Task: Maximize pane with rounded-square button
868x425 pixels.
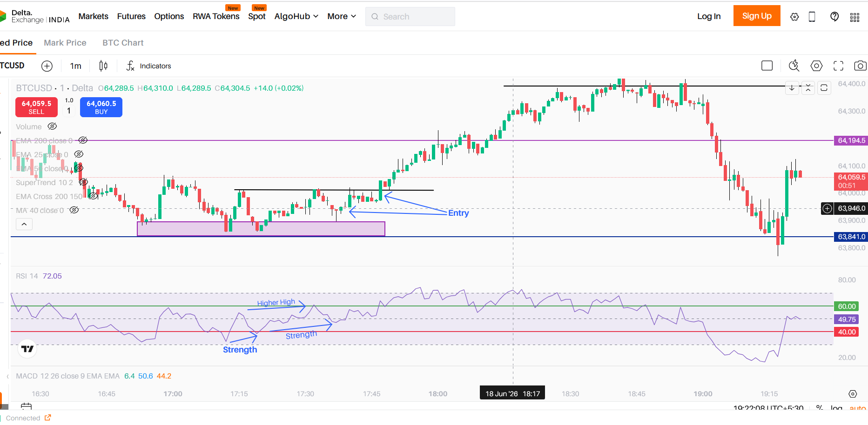Action: 824,87
